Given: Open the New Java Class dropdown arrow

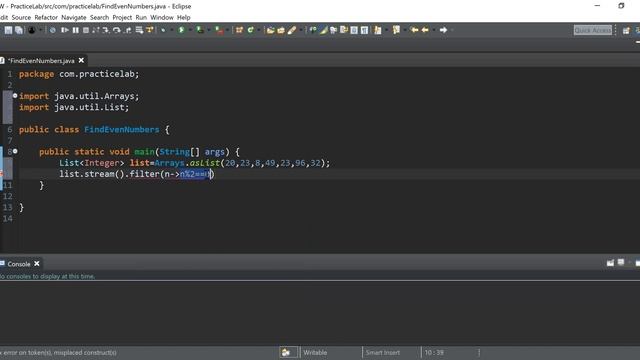Looking at the screenshot, I should [x=259, y=30].
